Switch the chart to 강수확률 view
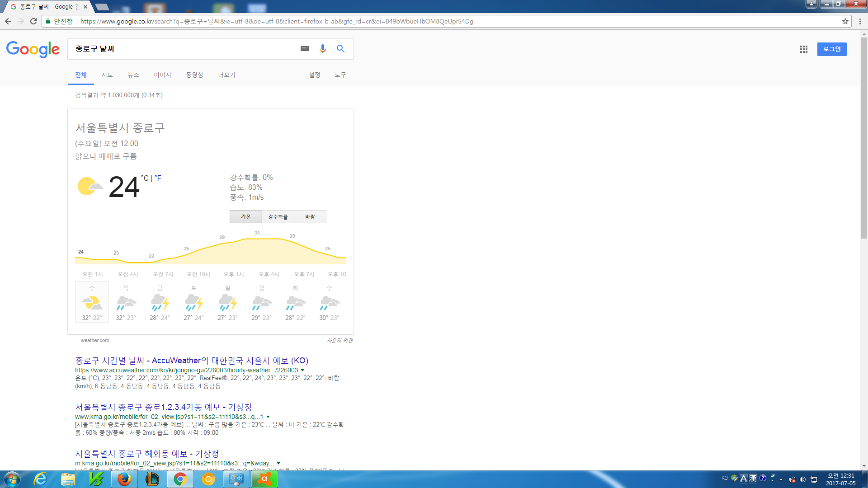868x488 pixels. pyautogui.click(x=278, y=217)
